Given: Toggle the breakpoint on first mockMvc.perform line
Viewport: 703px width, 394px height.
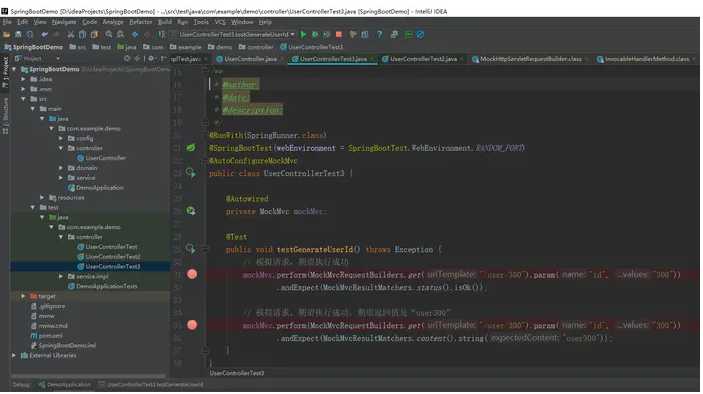Looking at the screenshot, I should [192, 274].
